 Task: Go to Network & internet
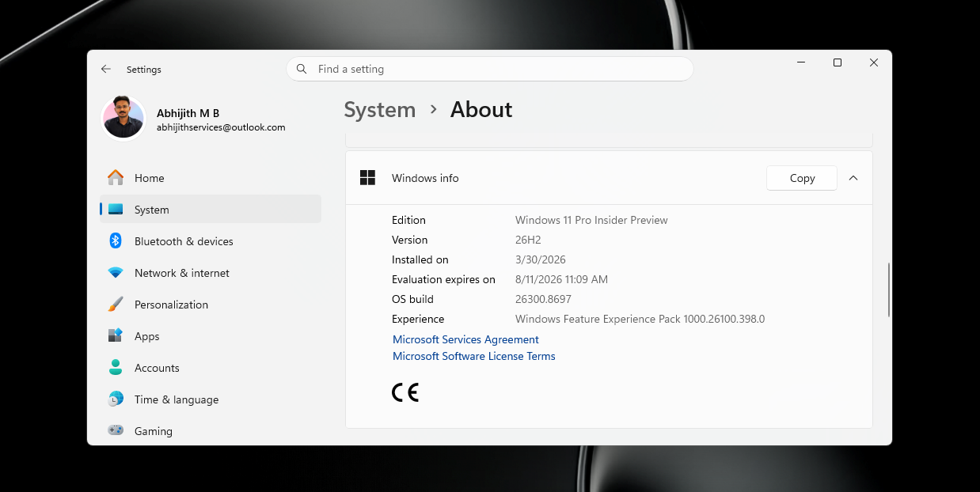point(211,273)
